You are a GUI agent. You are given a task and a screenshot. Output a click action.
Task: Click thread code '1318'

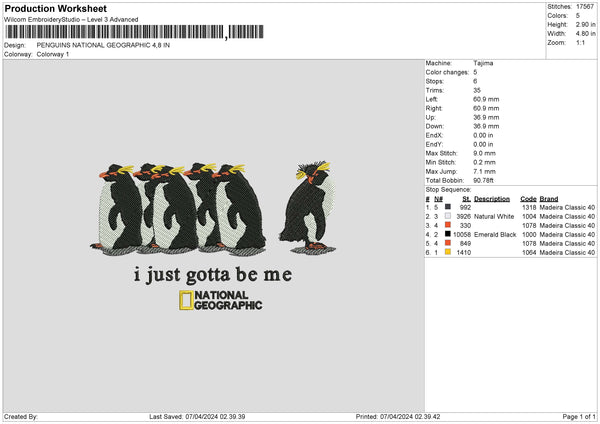pos(529,207)
